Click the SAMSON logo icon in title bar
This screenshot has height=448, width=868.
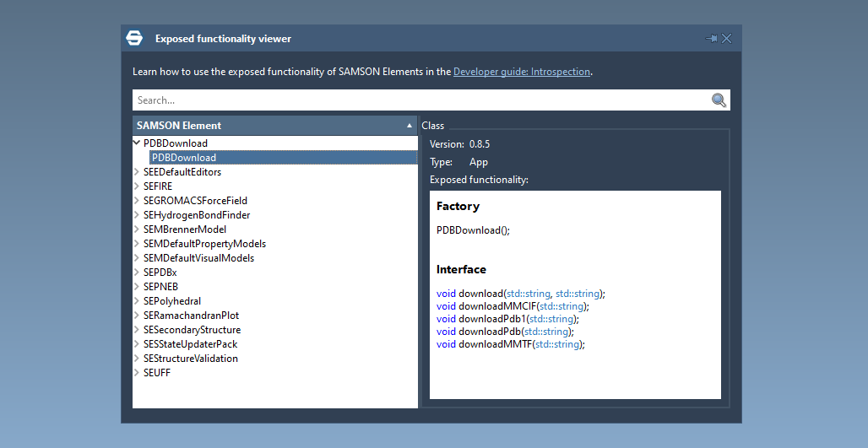pos(134,38)
